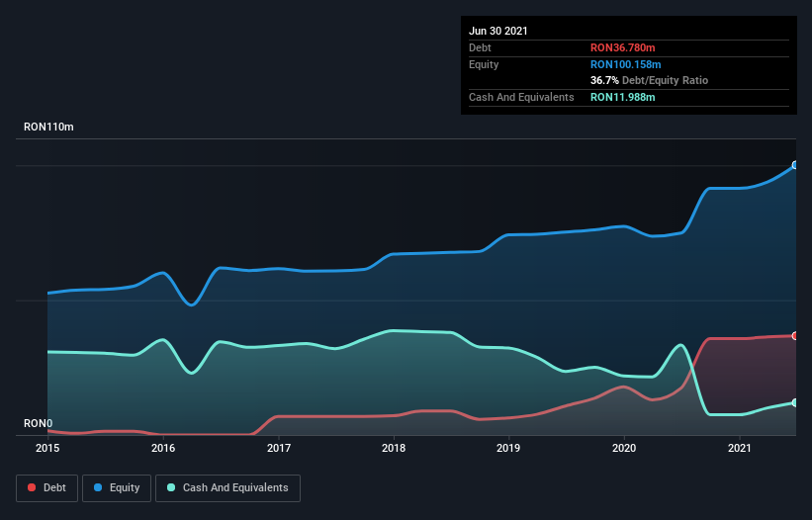Click Cash And Equivalents label in tooltip
812x520 pixels.
tap(521, 97)
